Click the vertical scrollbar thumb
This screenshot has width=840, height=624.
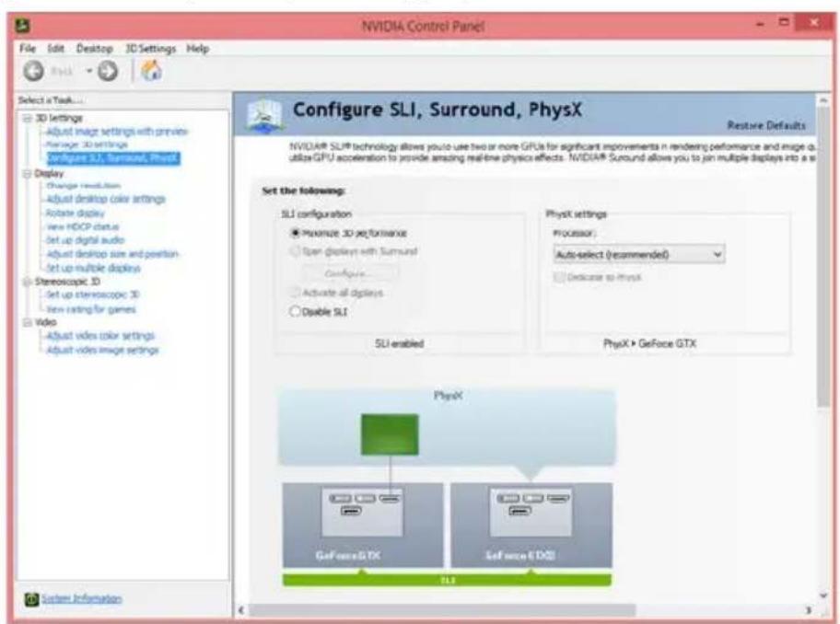(823, 258)
